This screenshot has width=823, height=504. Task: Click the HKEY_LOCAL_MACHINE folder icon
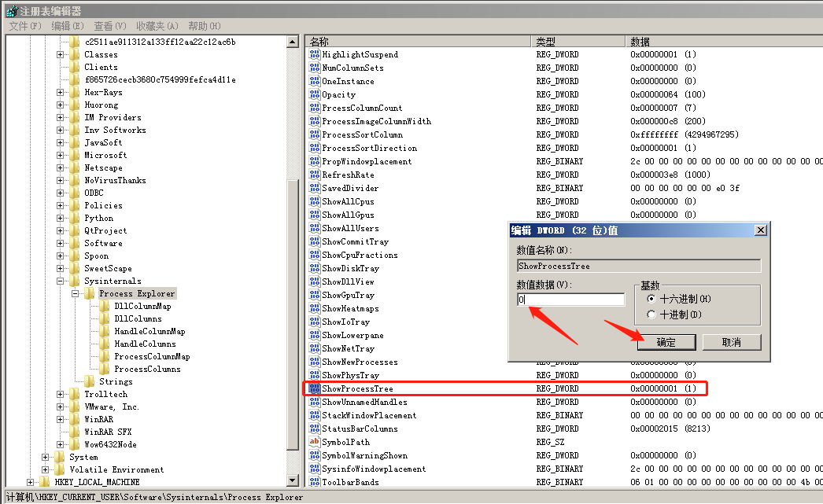(x=45, y=482)
